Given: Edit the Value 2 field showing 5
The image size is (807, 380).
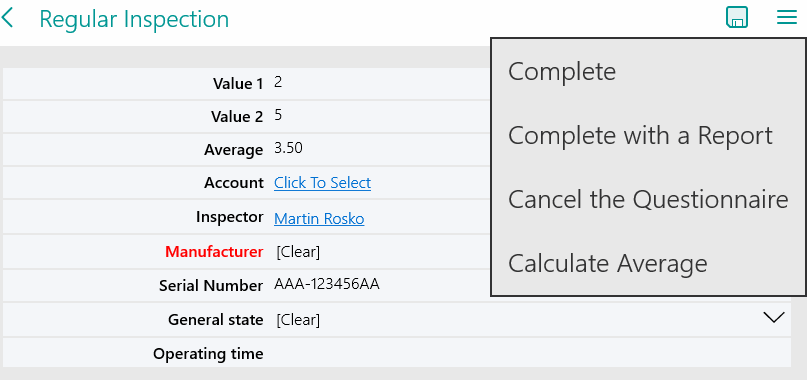Looking at the screenshot, I should coord(278,115).
